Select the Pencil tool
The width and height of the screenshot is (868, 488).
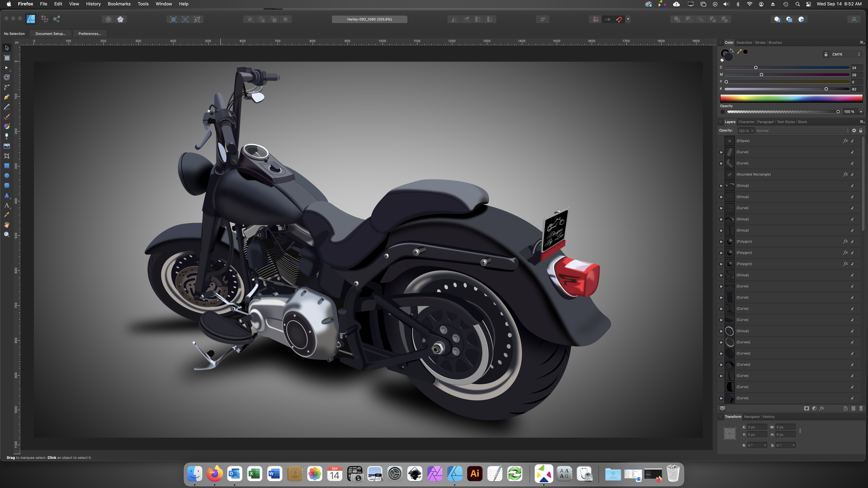coord(7,107)
